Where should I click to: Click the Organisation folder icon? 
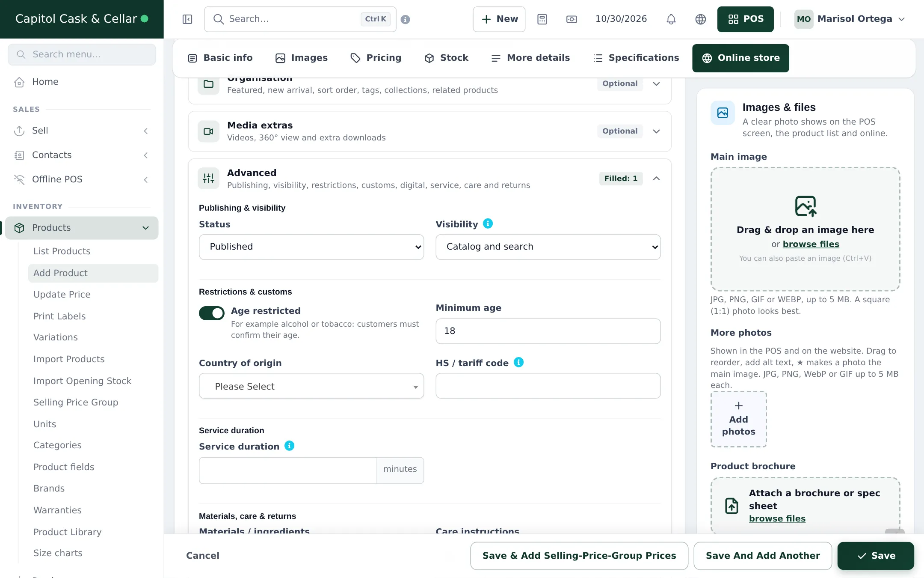[x=208, y=84]
